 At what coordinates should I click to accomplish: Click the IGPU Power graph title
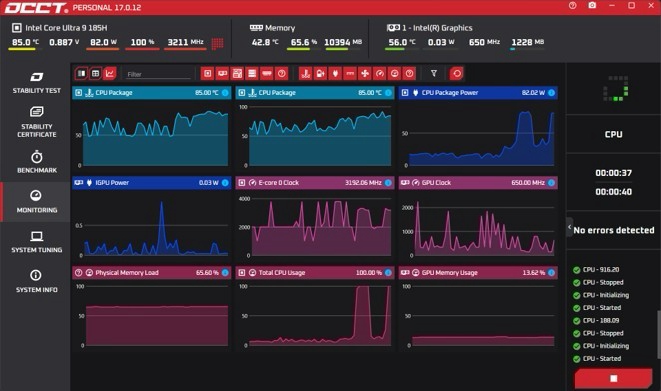(x=112, y=183)
